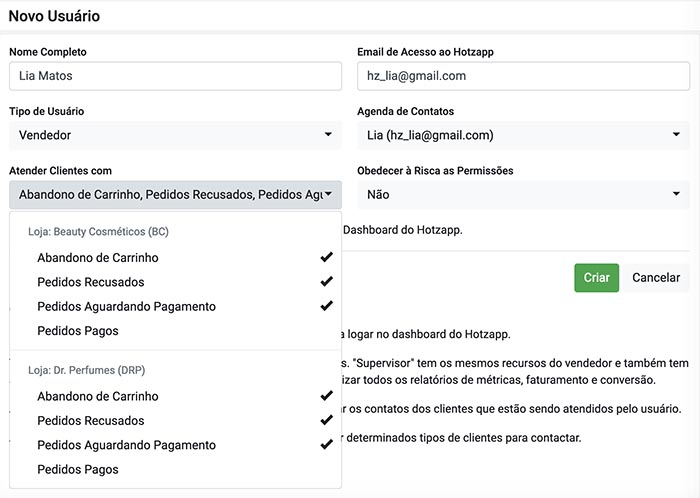Click the Email de Acesso ao Hotzapp label
Viewport: 700px width, 498px height.
click(x=425, y=52)
